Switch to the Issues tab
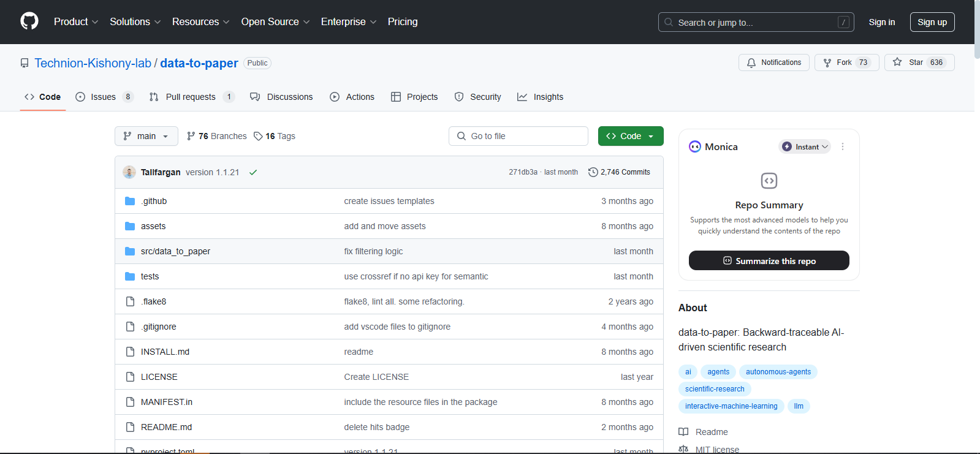Image resolution: width=980 pixels, height=454 pixels. click(103, 97)
